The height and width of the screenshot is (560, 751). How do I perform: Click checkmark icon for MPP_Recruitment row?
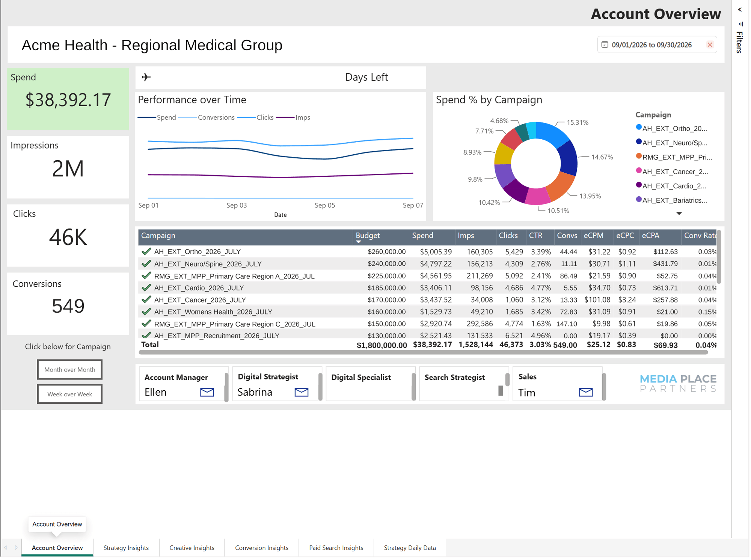(146, 335)
